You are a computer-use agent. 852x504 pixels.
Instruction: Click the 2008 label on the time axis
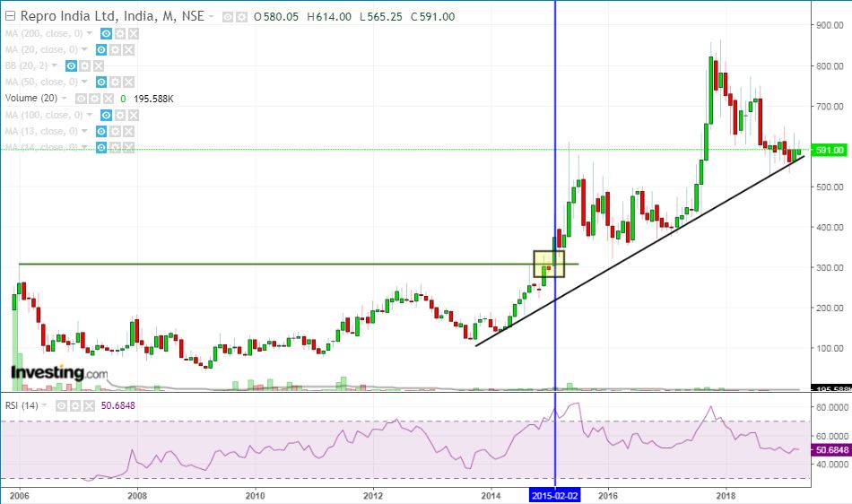[137, 495]
